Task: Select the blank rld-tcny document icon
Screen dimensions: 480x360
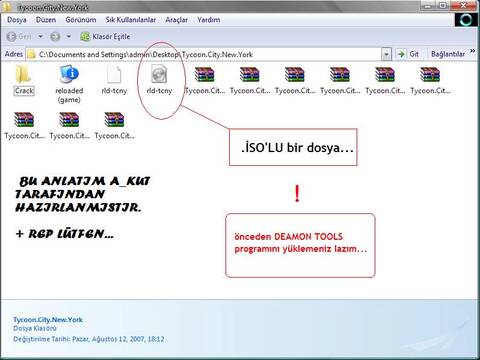Action: click(x=114, y=74)
